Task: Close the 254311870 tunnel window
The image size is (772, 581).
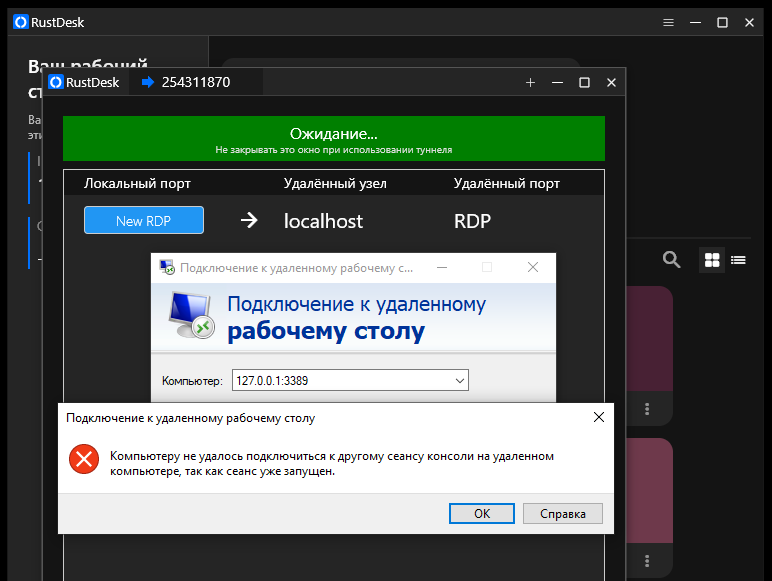Action: tap(611, 83)
